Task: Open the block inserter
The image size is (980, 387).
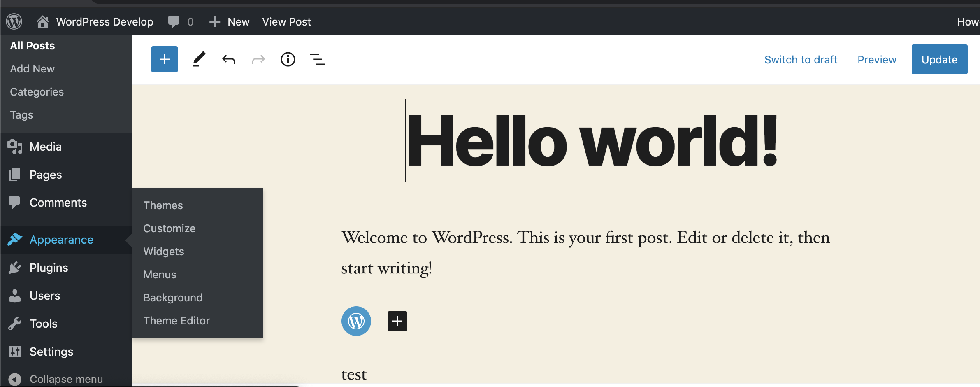Action: pyautogui.click(x=164, y=59)
